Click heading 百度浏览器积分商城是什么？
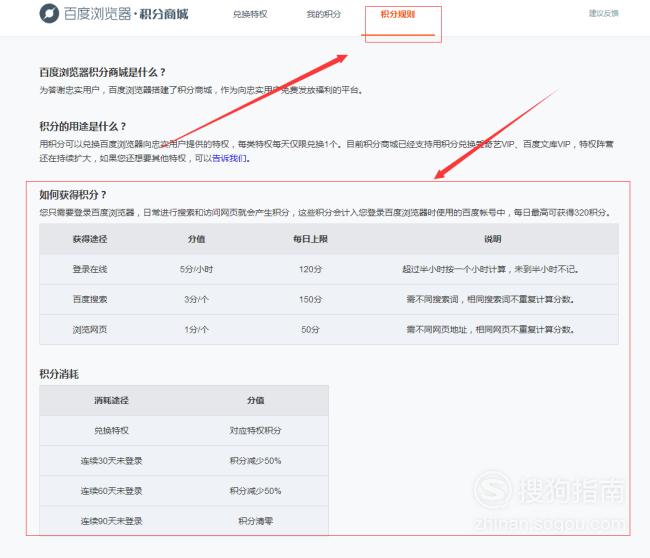 [x=103, y=72]
